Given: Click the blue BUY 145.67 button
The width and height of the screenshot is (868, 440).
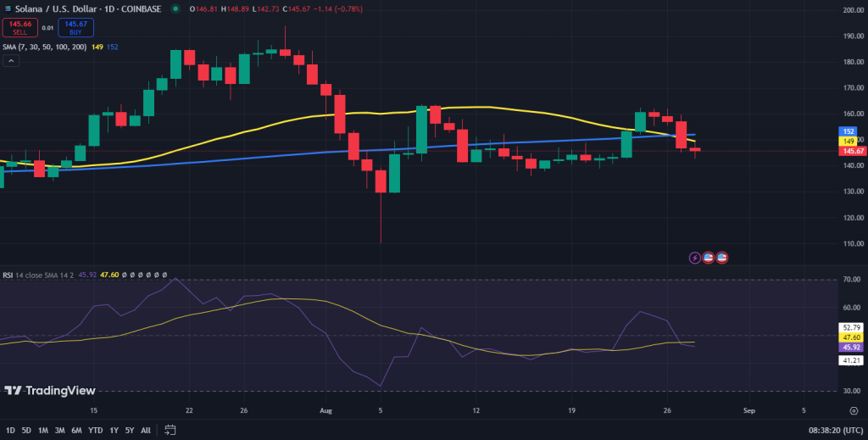Looking at the screenshot, I should tap(75, 28).
